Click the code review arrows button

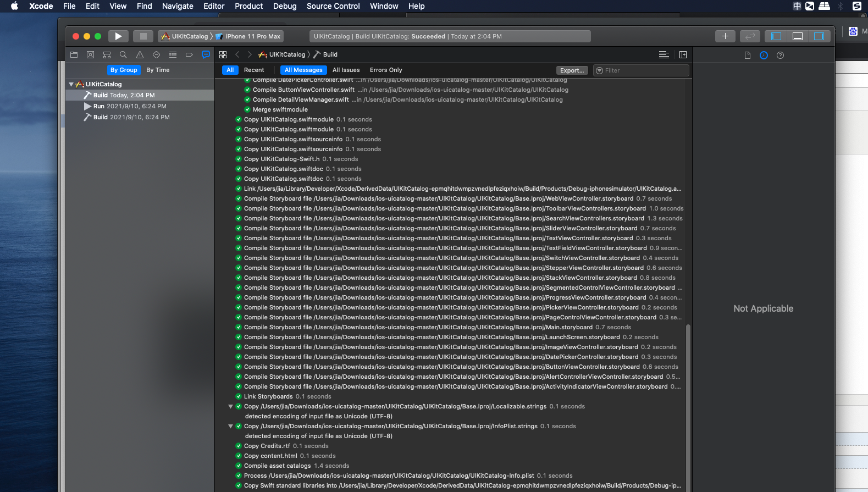[x=750, y=36]
